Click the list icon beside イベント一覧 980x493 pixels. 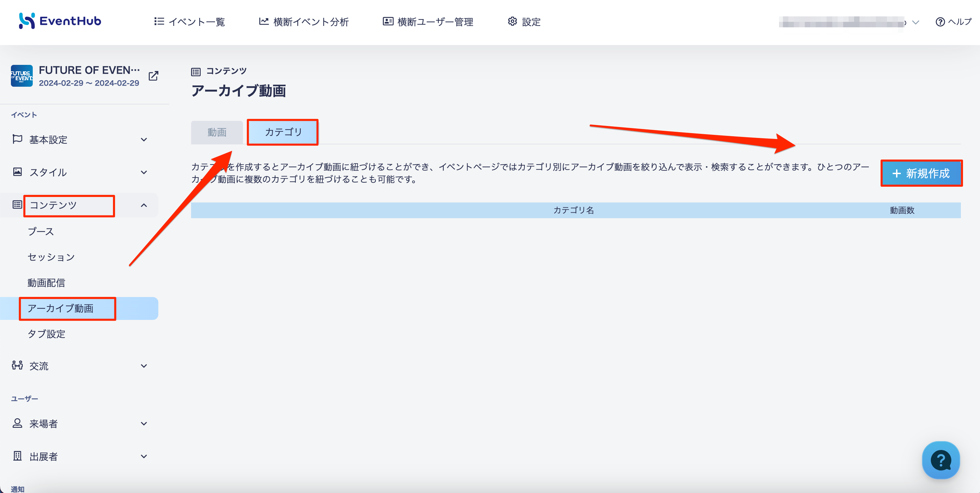(x=159, y=21)
